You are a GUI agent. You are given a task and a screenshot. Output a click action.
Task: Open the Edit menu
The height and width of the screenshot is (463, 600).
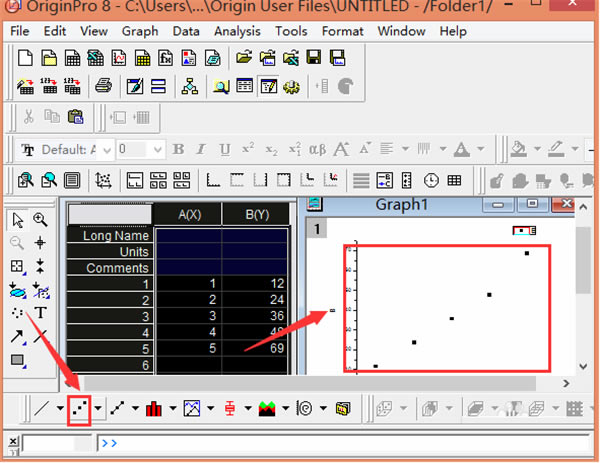(55, 31)
